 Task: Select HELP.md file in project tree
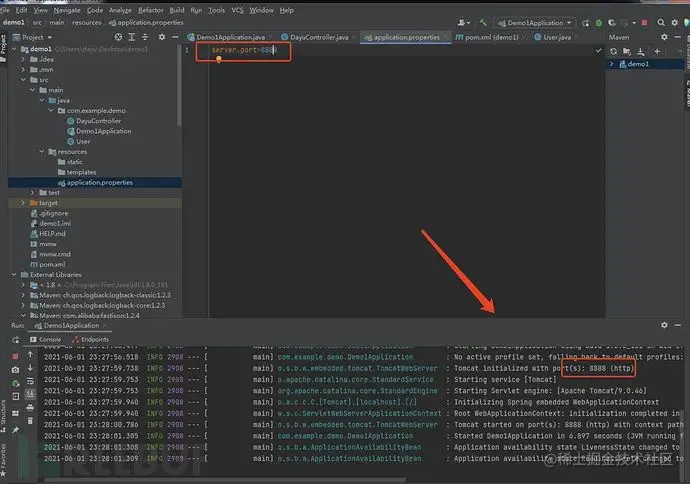48,234
